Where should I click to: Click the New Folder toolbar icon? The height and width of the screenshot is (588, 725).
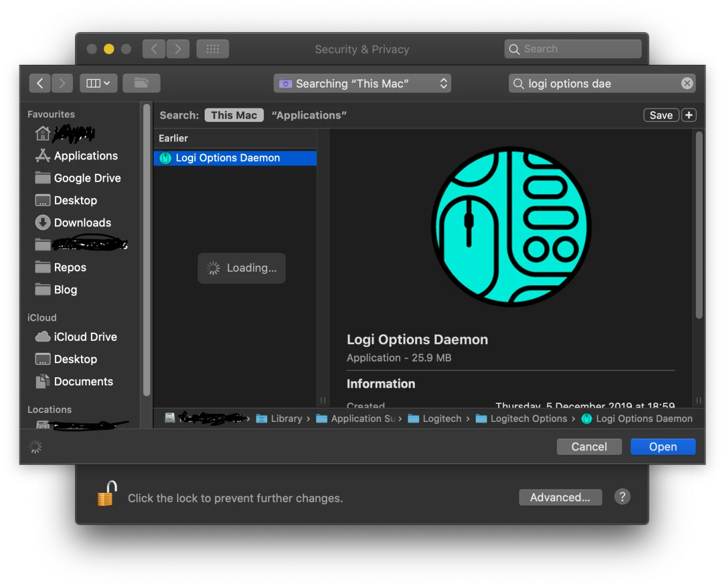tap(142, 83)
